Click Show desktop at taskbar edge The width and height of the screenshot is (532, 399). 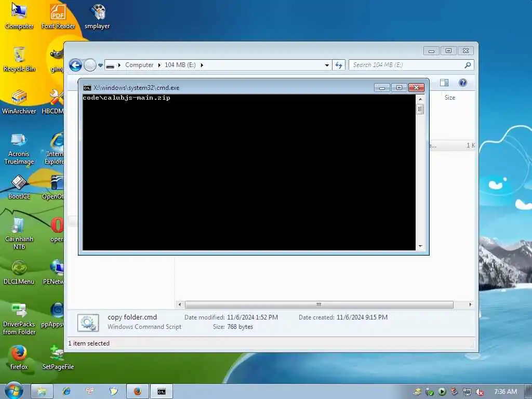(x=528, y=392)
